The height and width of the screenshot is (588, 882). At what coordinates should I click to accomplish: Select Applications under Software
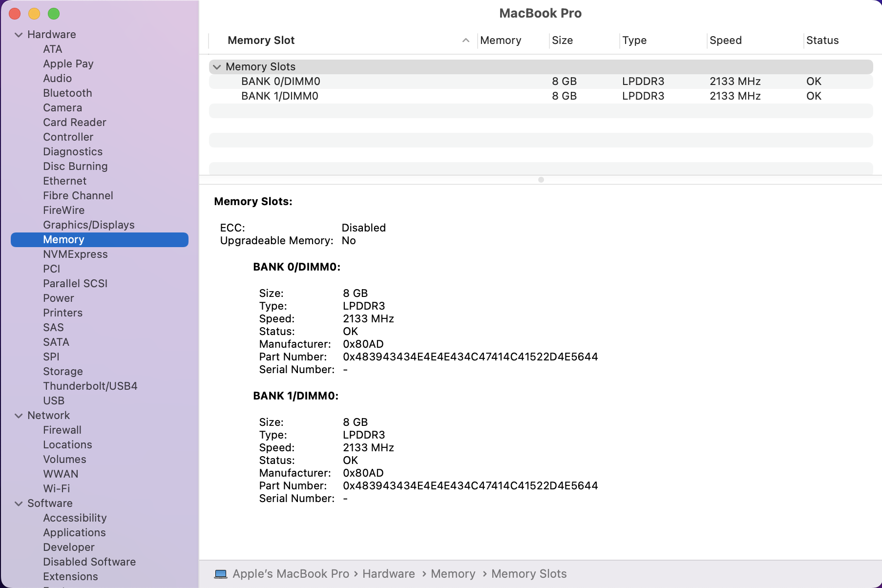[74, 533]
